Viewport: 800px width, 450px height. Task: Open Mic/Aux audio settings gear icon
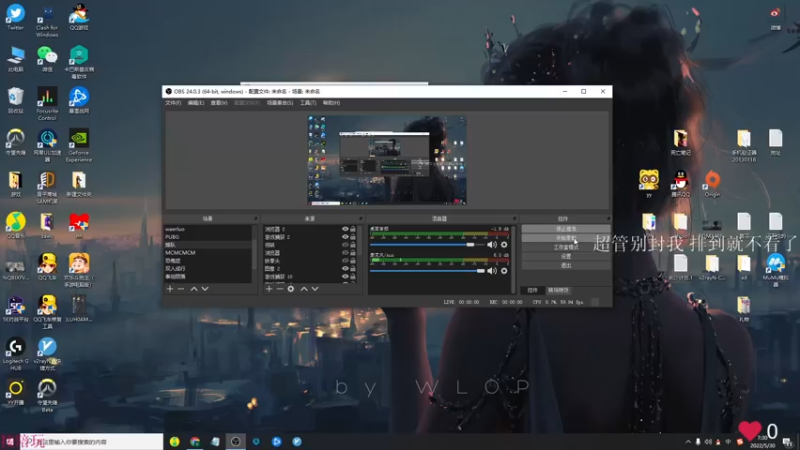click(504, 270)
